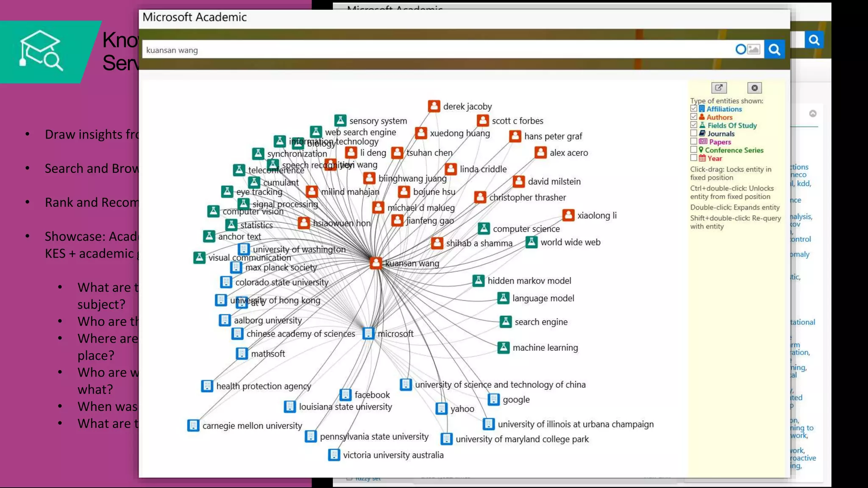The width and height of the screenshot is (868, 488).
Task: Click the hidden markov model field node
Action: pyautogui.click(x=479, y=280)
